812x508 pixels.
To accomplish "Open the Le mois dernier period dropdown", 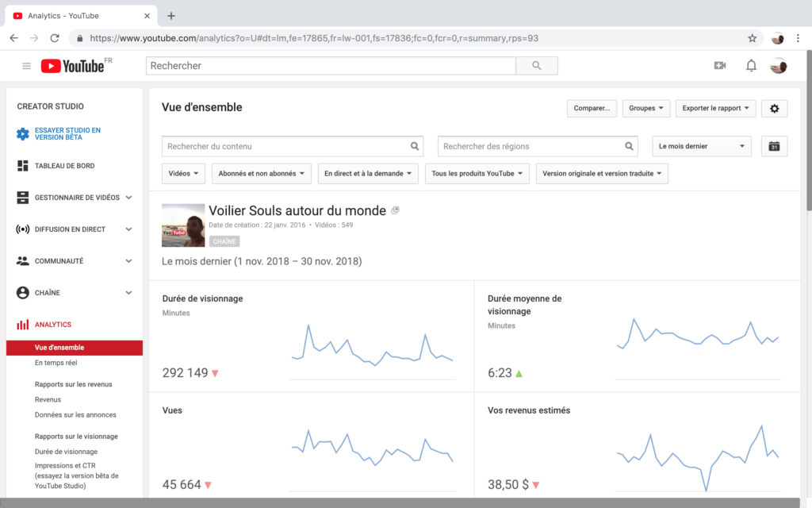I will [x=701, y=146].
